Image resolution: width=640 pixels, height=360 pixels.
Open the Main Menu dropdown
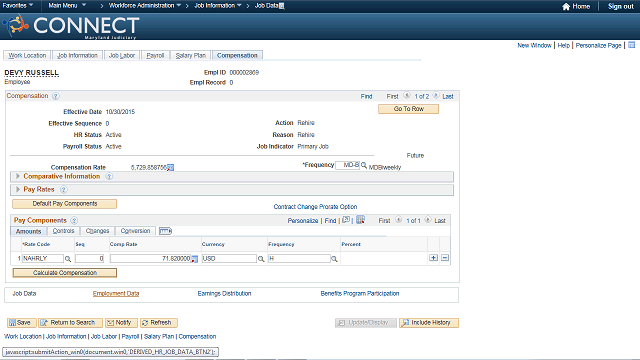[x=67, y=5]
